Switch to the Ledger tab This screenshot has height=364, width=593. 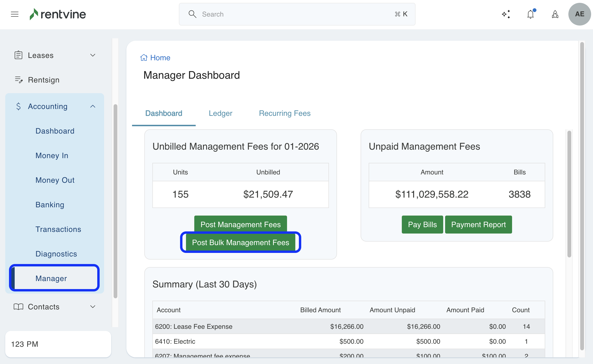coord(220,113)
